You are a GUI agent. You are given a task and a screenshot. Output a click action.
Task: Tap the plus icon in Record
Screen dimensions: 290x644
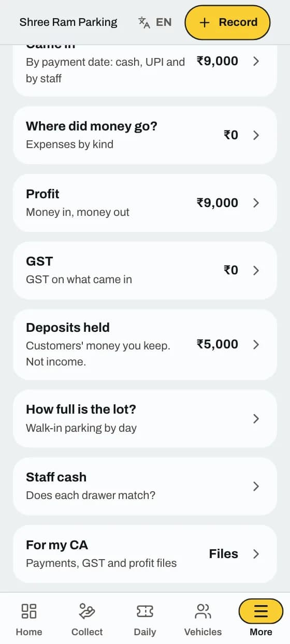205,22
